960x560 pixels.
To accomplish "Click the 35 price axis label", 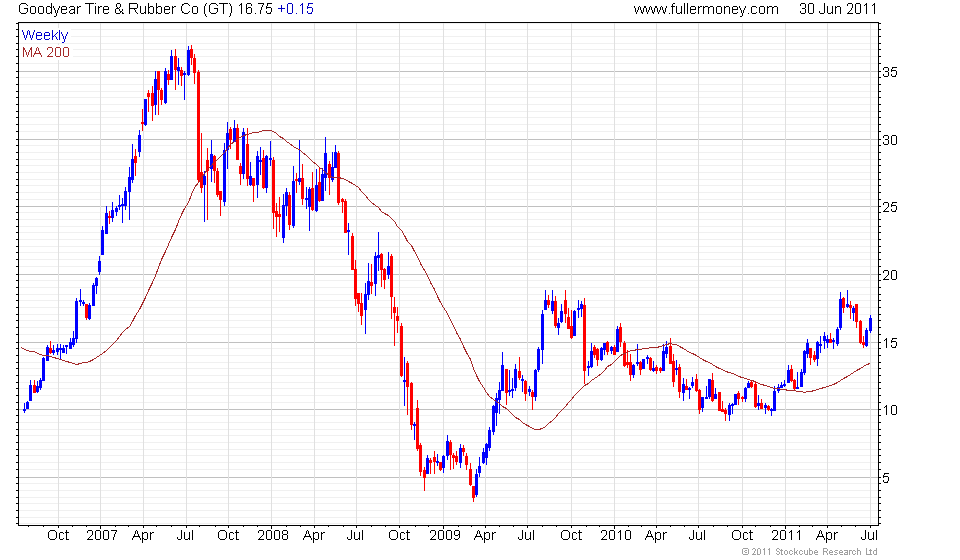I will tap(890, 72).
